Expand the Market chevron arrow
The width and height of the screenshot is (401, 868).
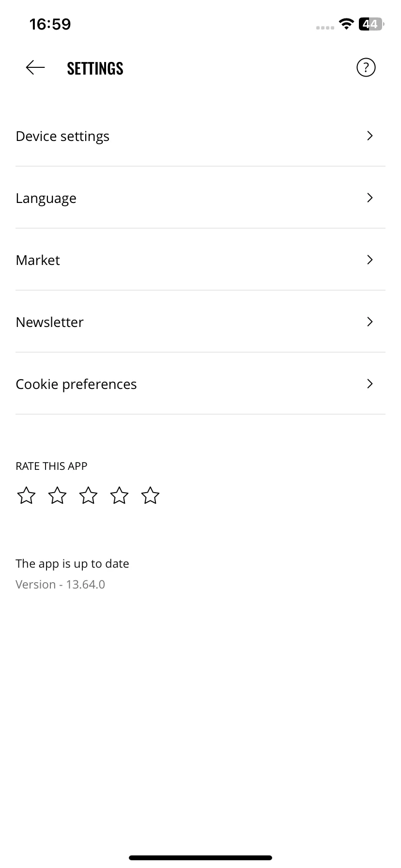coord(370,260)
